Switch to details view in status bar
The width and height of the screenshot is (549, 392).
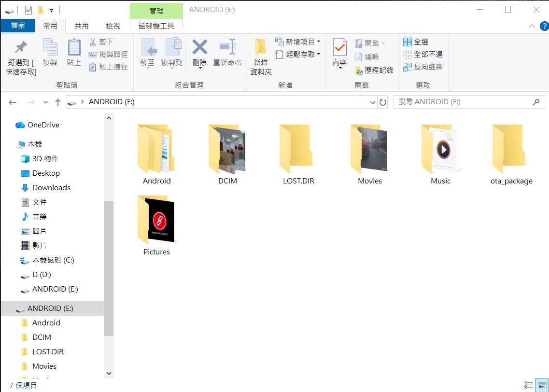point(529,385)
